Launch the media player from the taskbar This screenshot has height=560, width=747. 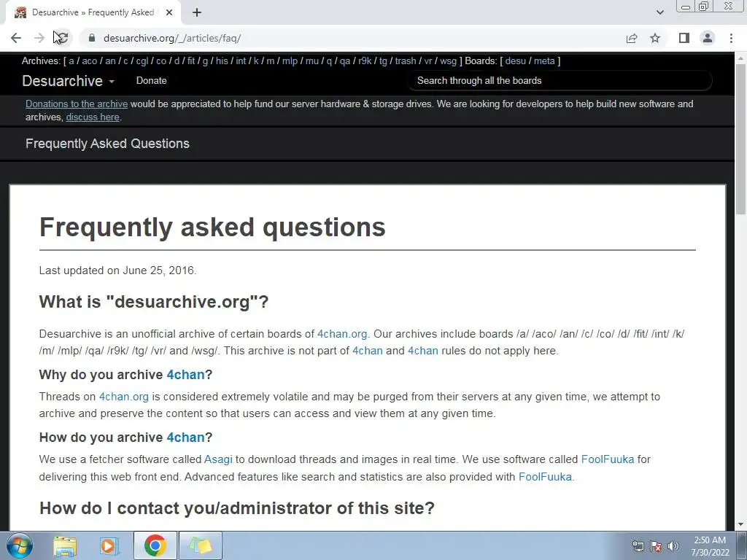(x=109, y=545)
